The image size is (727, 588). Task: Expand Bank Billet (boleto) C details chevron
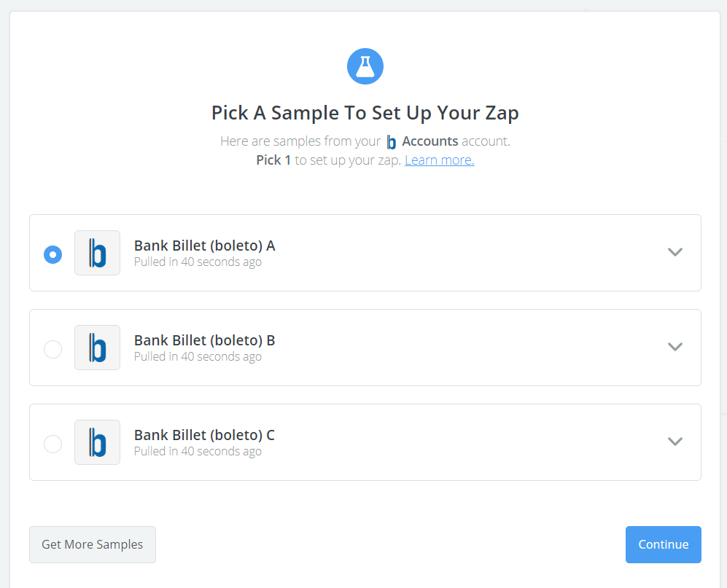click(x=674, y=441)
